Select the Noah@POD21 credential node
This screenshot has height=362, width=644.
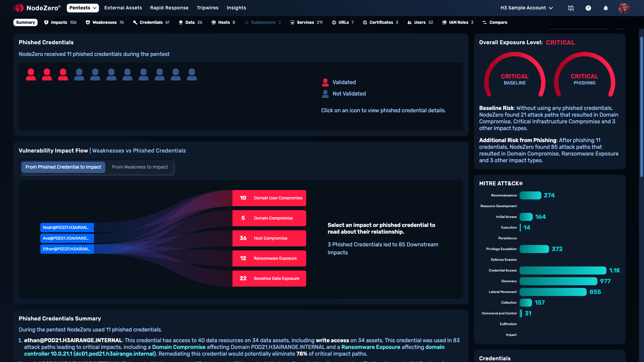pyautogui.click(x=67, y=228)
